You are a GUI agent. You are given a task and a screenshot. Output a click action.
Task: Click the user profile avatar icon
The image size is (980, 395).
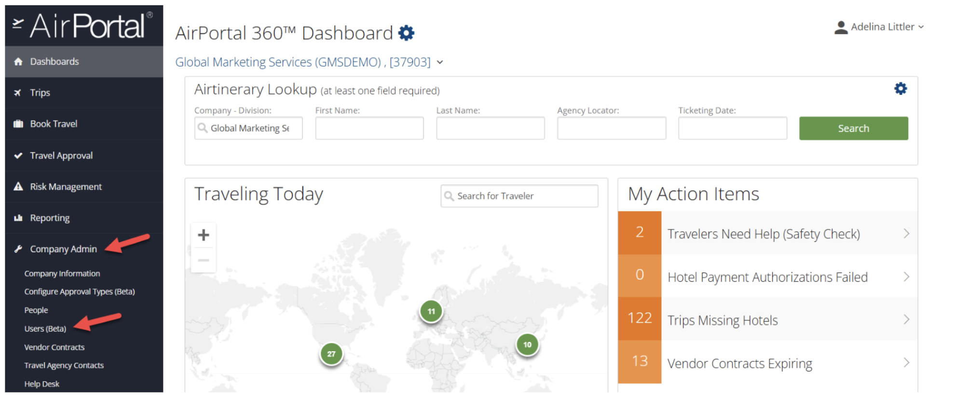(x=841, y=27)
